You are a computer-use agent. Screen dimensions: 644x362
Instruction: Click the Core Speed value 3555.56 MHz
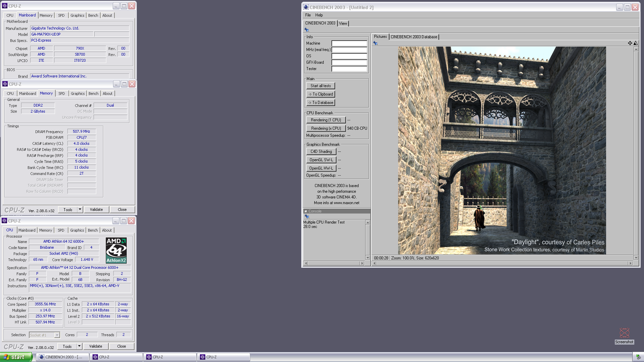45,304
